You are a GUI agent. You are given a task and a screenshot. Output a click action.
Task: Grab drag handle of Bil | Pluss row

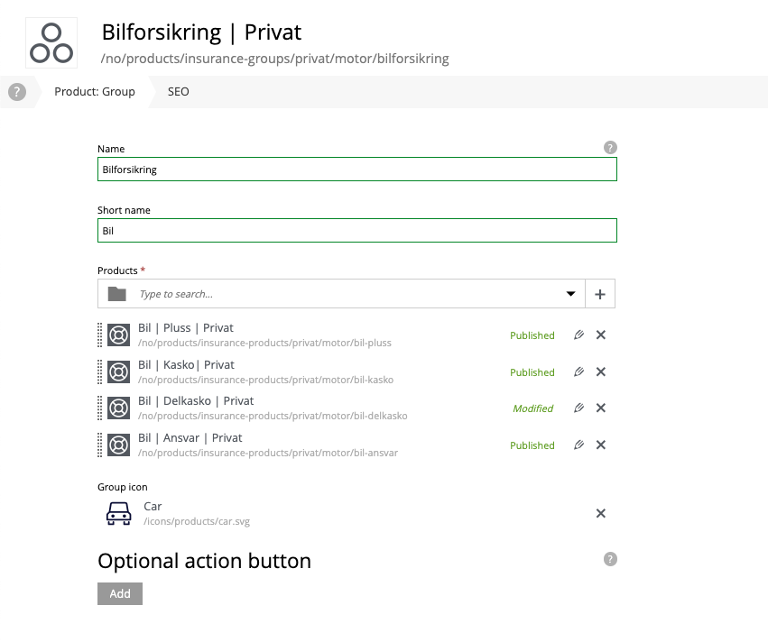click(x=100, y=335)
